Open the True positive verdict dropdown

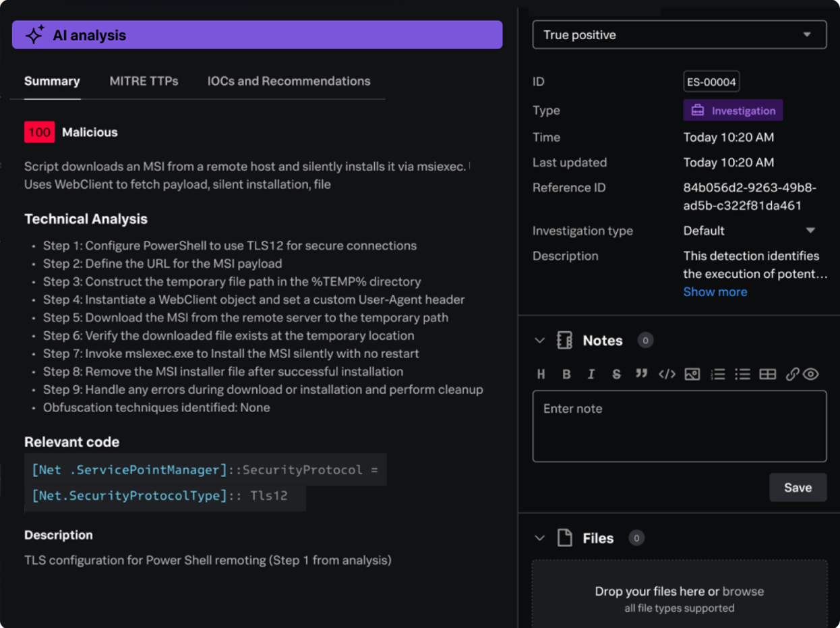(x=679, y=35)
